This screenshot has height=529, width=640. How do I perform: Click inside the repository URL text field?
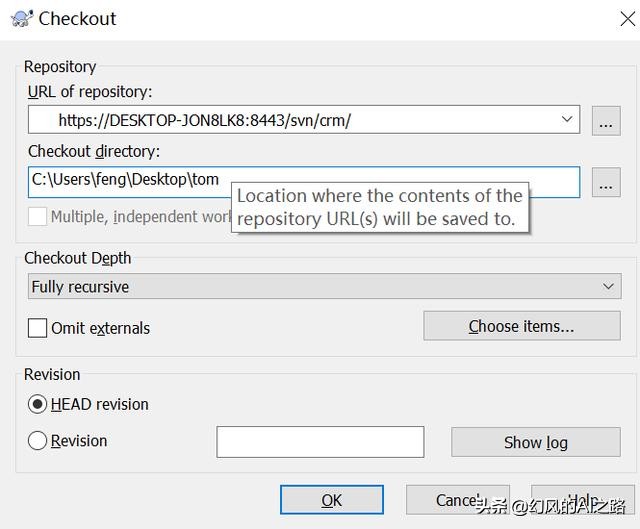(300, 121)
